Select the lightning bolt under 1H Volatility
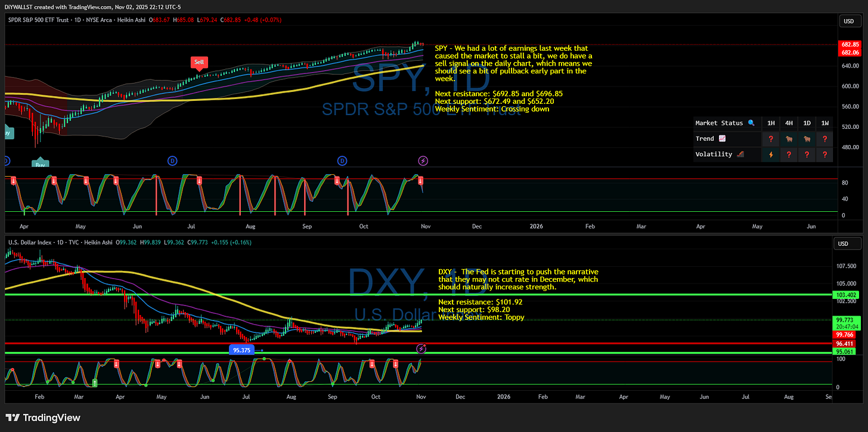This screenshot has height=432, width=868. [x=771, y=154]
